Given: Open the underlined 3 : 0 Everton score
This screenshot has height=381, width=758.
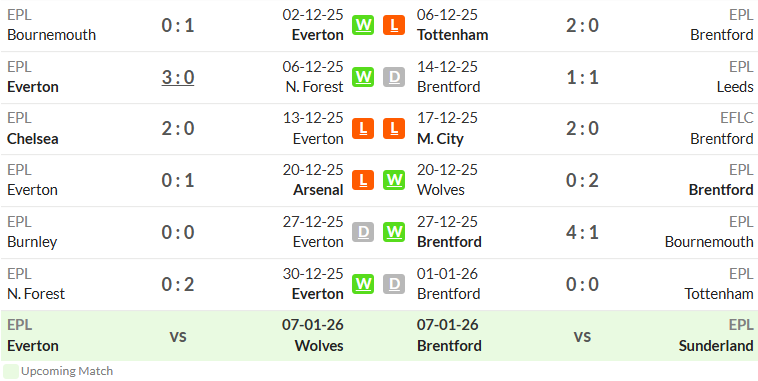Looking at the screenshot, I should (x=178, y=77).
